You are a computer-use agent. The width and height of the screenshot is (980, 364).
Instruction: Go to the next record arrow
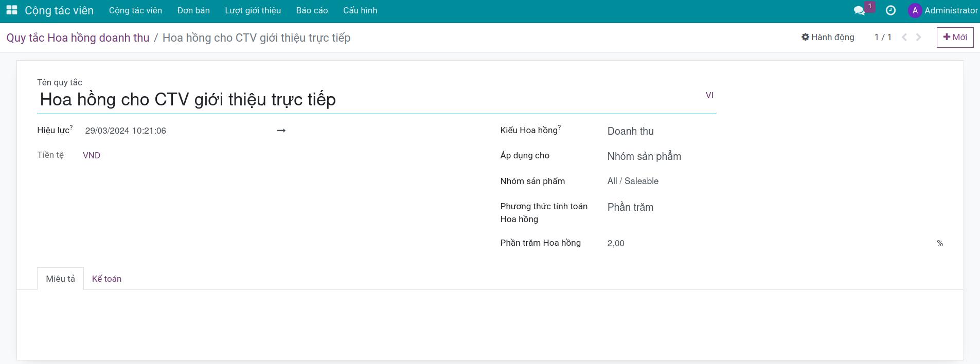(919, 37)
